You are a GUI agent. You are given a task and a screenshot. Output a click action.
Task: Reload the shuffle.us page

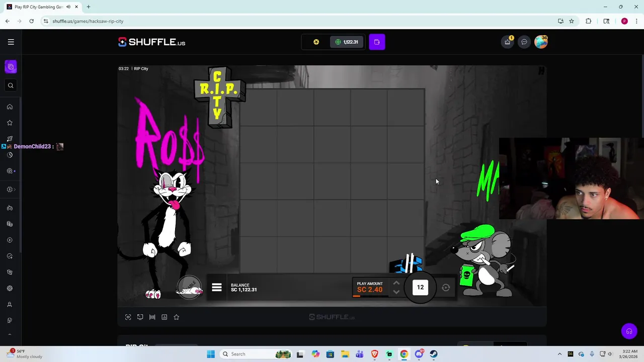31,21
